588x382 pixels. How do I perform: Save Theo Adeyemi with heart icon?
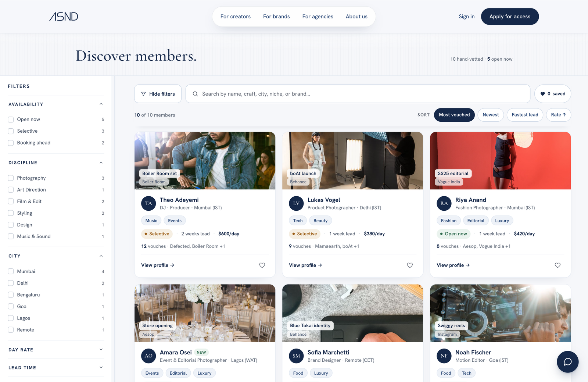tap(262, 265)
